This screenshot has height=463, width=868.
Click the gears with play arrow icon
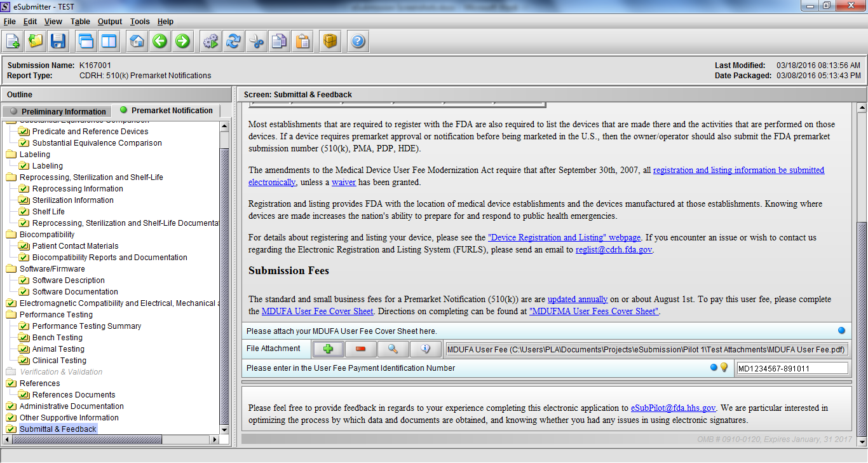tap(210, 42)
